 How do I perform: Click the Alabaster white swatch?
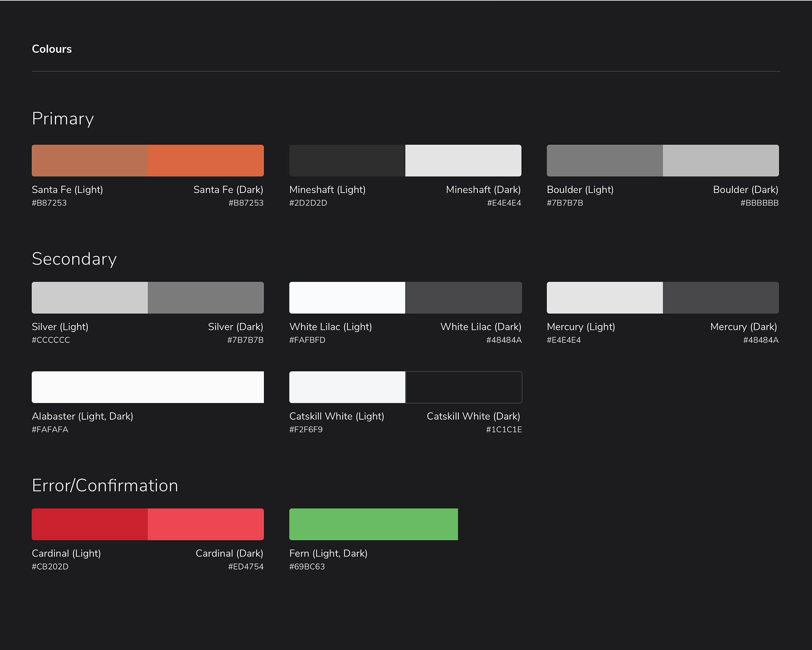(x=148, y=387)
